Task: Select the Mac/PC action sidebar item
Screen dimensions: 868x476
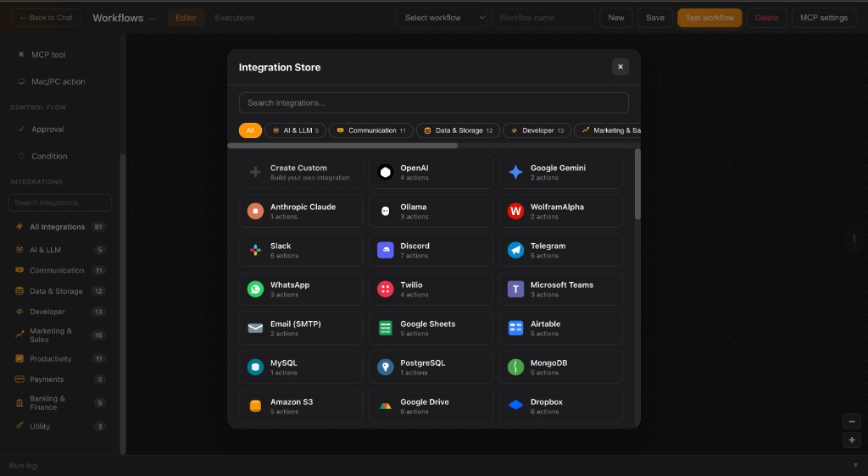Action: click(x=60, y=81)
